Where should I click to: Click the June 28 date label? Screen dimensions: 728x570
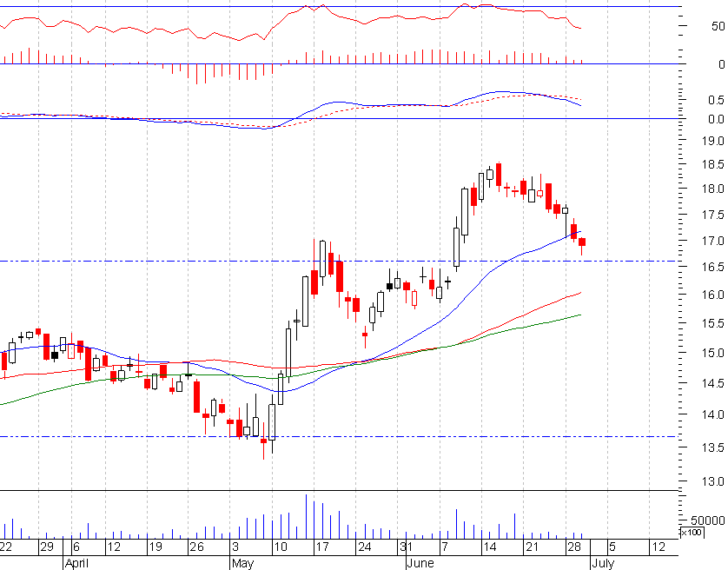pos(574,547)
